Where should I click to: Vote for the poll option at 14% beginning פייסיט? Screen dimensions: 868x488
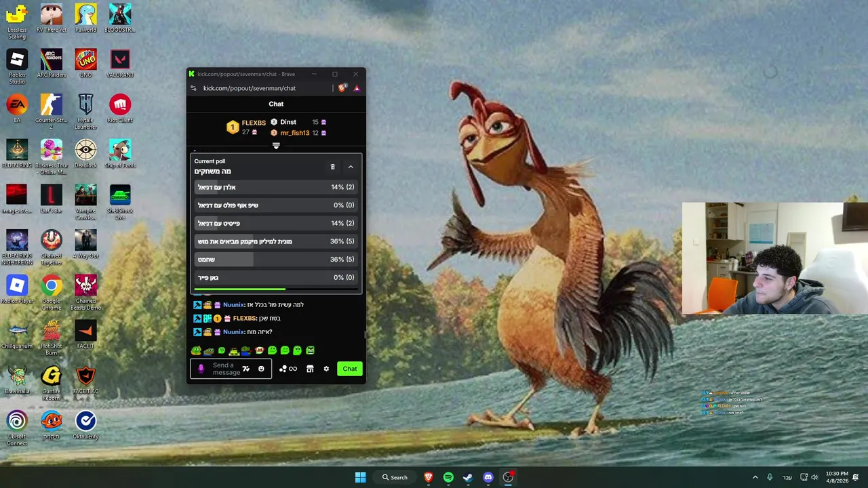coord(276,223)
